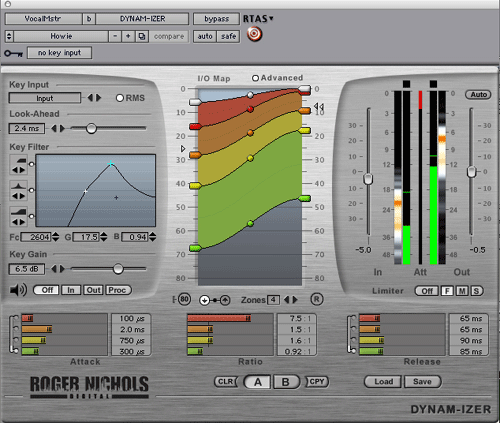Open the VocalMstr track selector
Screen dimensions: 500x423
point(43,19)
